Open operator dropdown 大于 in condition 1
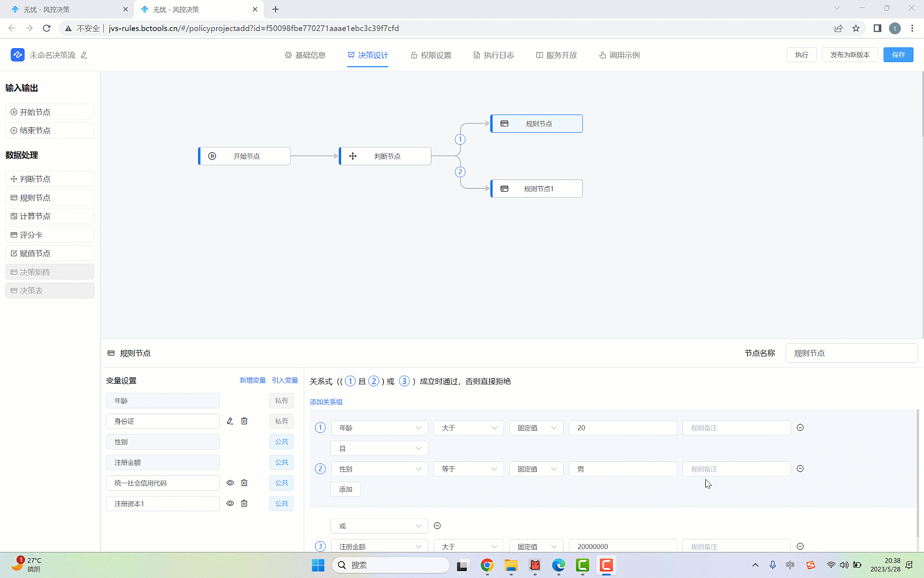The width and height of the screenshot is (924, 578). point(468,428)
